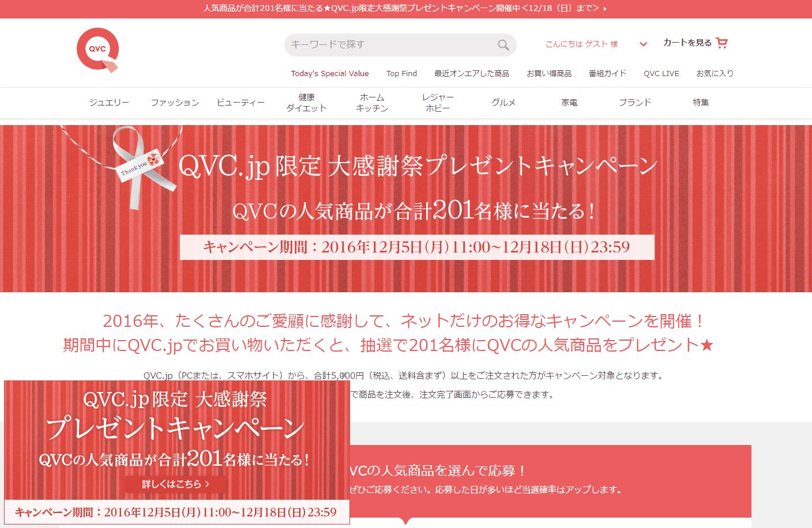The height and width of the screenshot is (528, 812).
Task: Open 番組ガイド link
Action: pyautogui.click(x=607, y=73)
